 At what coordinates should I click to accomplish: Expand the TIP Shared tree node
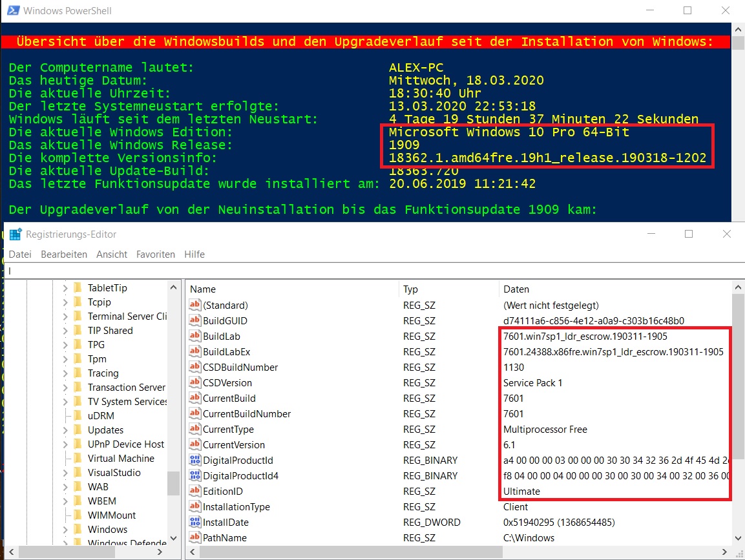[65, 331]
